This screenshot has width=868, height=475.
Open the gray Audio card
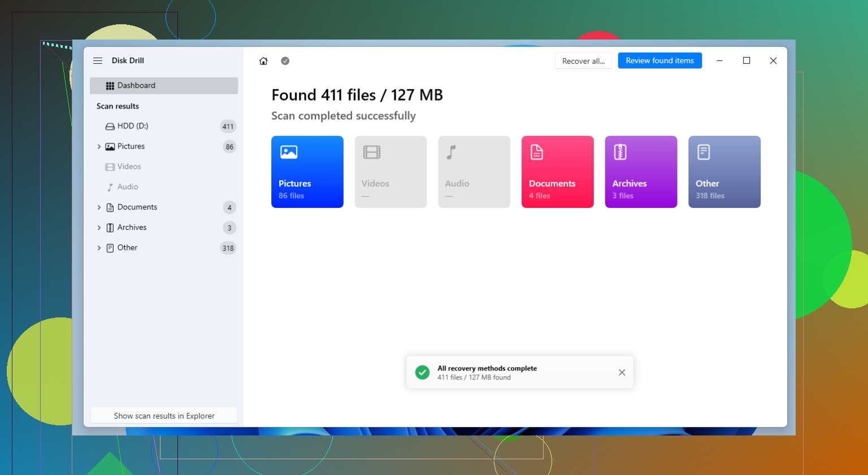click(474, 172)
